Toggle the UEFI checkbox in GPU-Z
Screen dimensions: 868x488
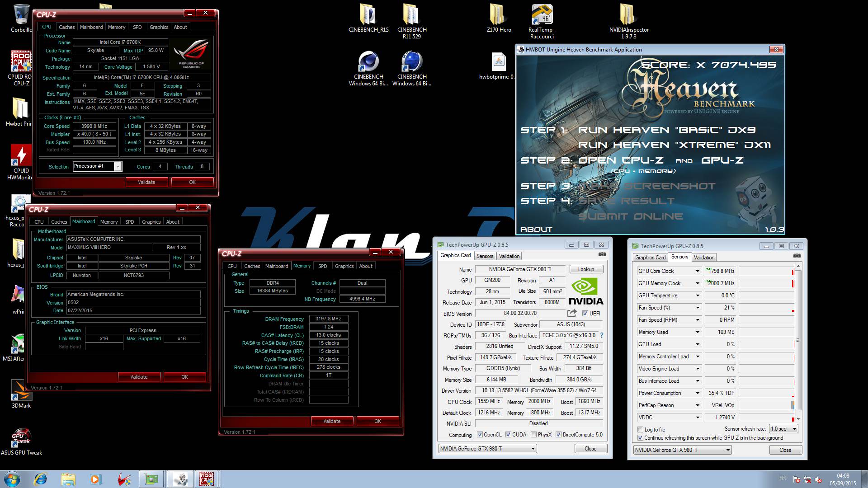point(585,314)
